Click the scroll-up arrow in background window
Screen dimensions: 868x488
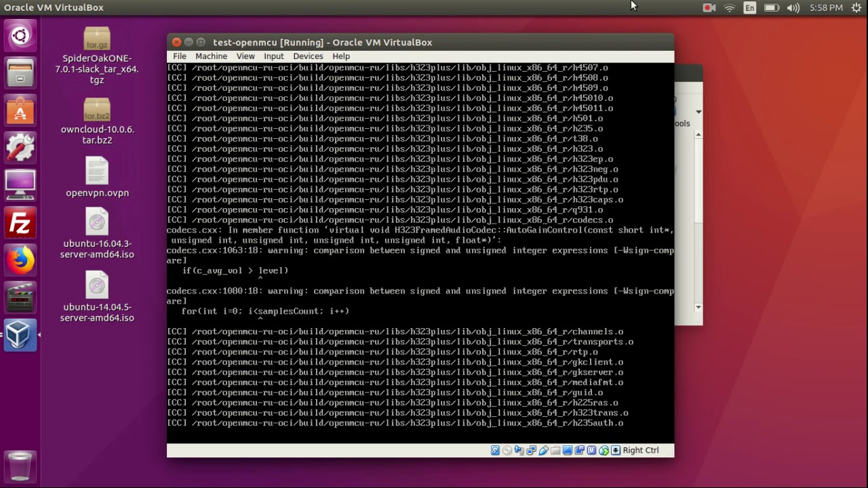(x=698, y=135)
